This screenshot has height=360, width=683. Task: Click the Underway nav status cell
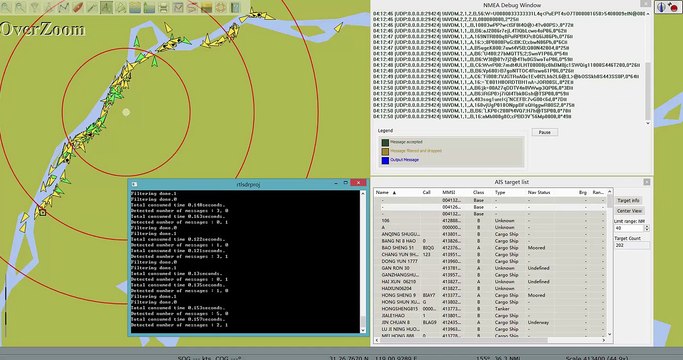coord(538,323)
